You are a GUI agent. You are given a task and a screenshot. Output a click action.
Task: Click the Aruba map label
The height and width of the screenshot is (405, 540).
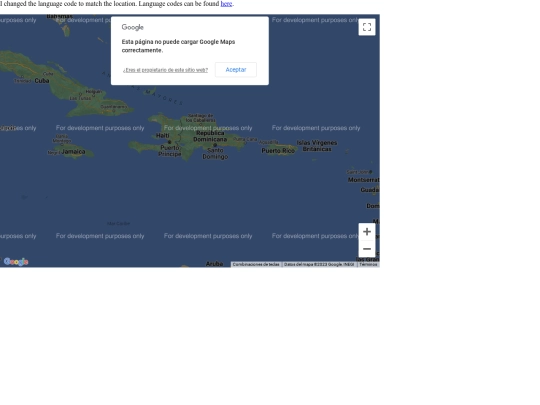point(214,264)
